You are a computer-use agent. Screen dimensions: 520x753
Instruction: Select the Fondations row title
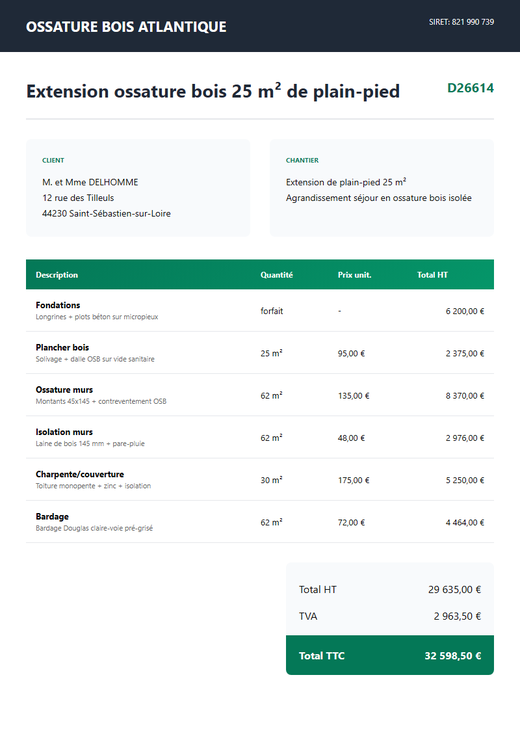58,305
